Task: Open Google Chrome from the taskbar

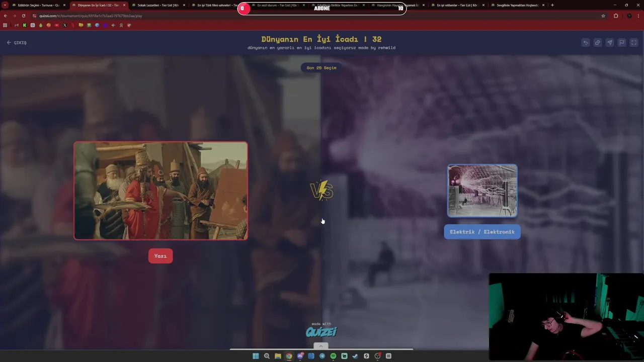Action: coord(289,356)
